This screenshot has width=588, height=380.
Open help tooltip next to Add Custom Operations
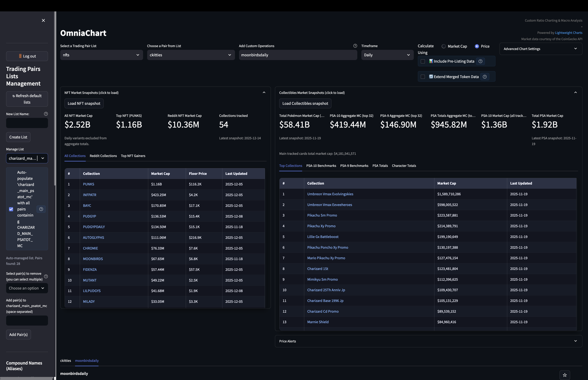(x=355, y=46)
